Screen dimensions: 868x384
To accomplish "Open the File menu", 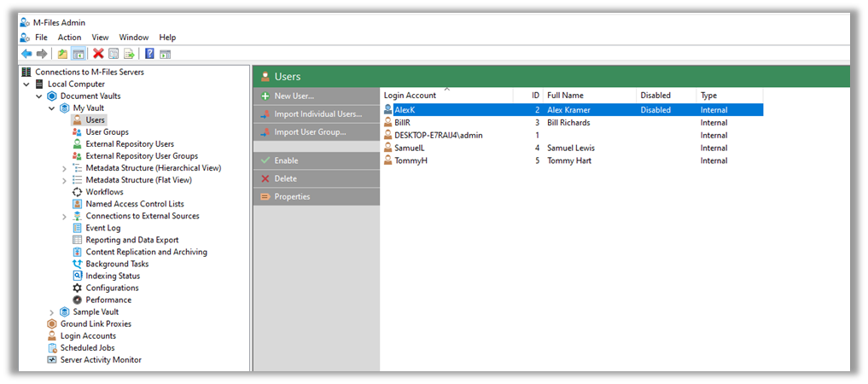I will pyautogui.click(x=42, y=38).
